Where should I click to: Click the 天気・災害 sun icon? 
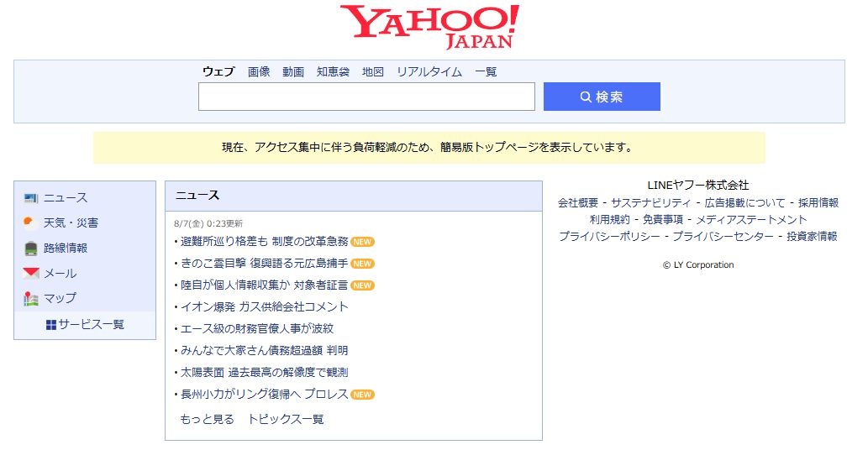[31, 222]
